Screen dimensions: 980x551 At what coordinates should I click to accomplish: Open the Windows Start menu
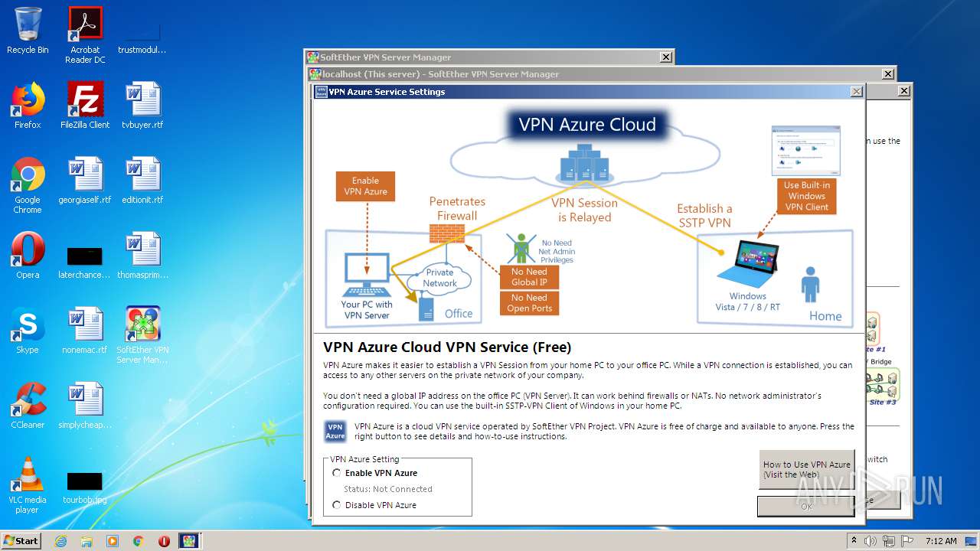pyautogui.click(x=21, y=540)
